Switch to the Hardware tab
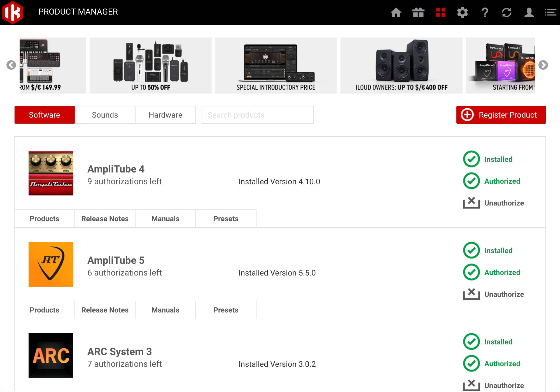This screenshot has height=392, width=560. click(165, 115)
